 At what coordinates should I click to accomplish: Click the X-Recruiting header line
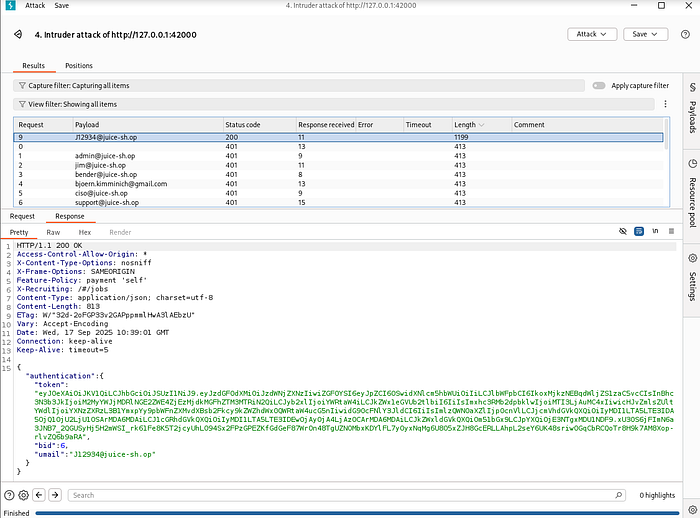(62, 289)
